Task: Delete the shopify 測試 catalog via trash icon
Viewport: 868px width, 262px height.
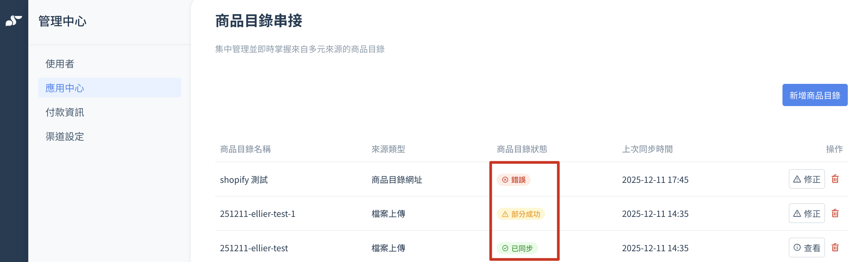Action: click(835, 179)
